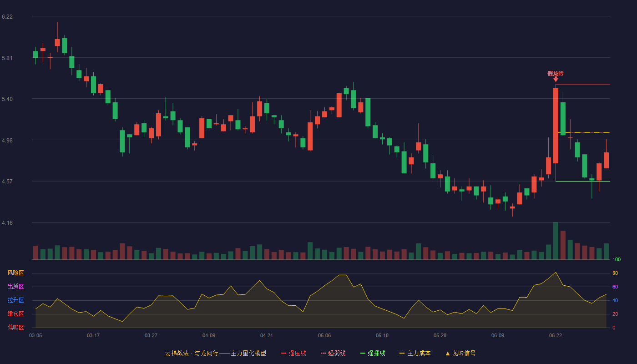This screenshot has height=364, width=637.
Task: Click the 06-09 date label
Action: coord(498,335)
